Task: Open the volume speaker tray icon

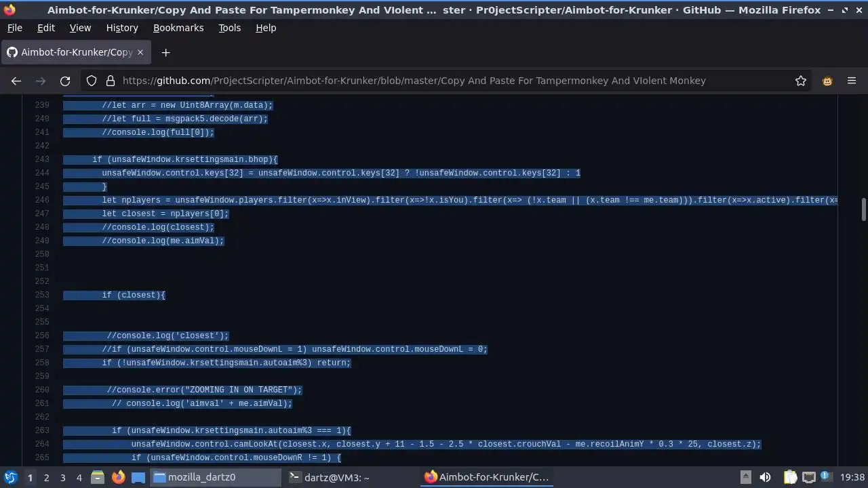Action: [x=765, y=477]
